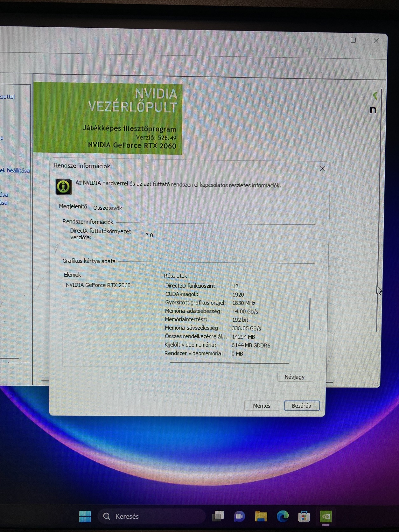Close the NVIDIA Control Panel main window
The width and height of the screenshot is (399, 532).
tap(376, 41)
